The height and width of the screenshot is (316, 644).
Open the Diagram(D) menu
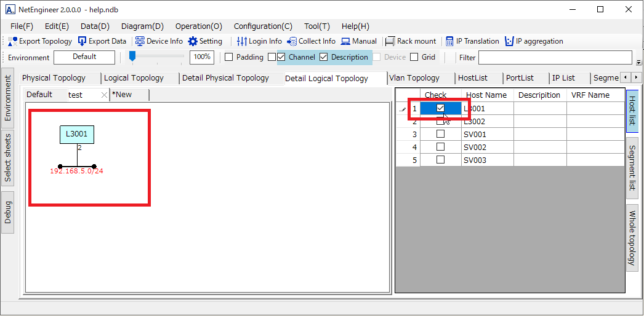tap(142, 26)
